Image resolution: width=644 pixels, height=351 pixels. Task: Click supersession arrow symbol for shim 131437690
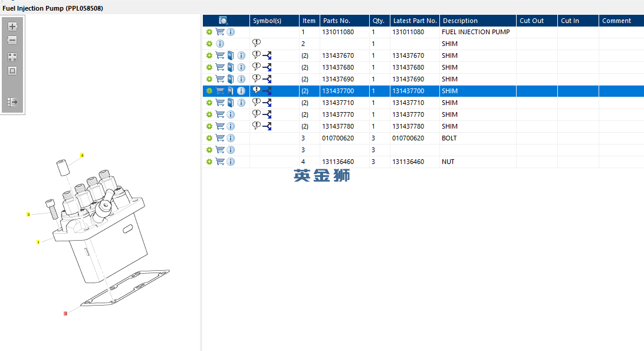pyautogui.click(x=267, y=79)
